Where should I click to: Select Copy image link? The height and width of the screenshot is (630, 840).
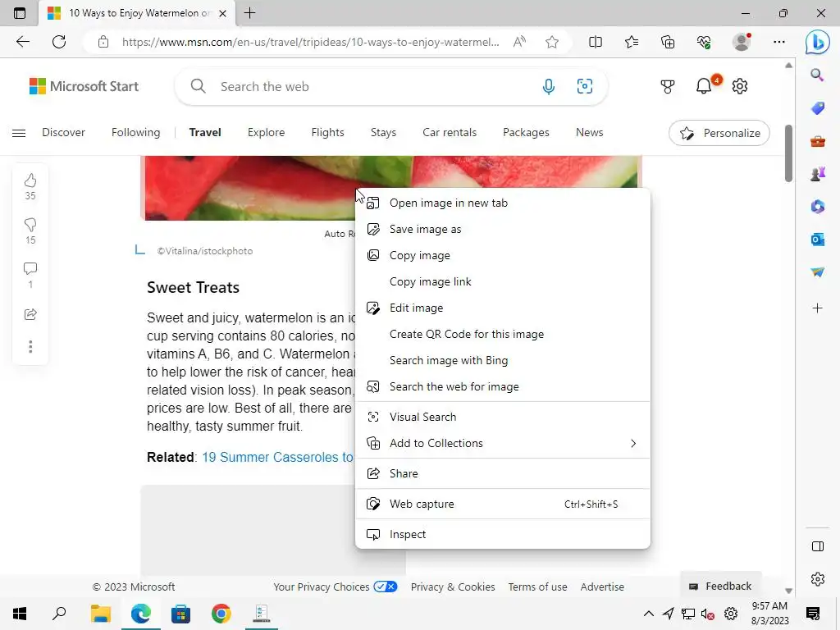pyautogui.click(x=503, y=282)
